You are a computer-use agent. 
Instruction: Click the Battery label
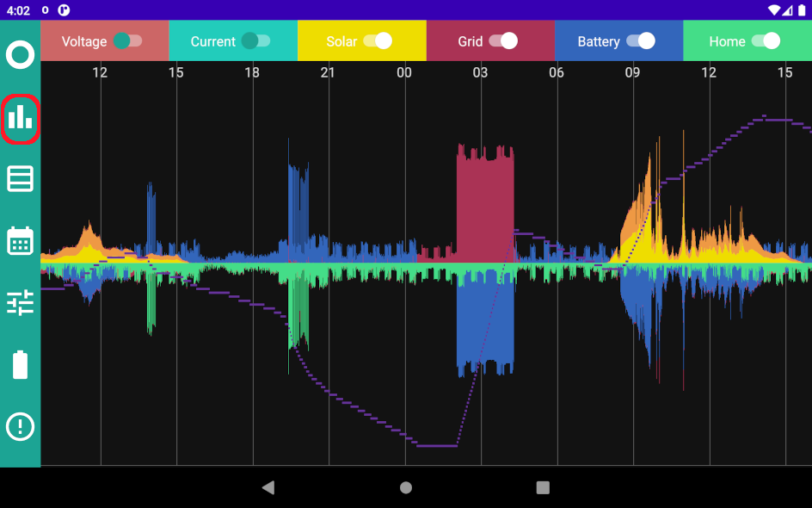coord(599,41)
